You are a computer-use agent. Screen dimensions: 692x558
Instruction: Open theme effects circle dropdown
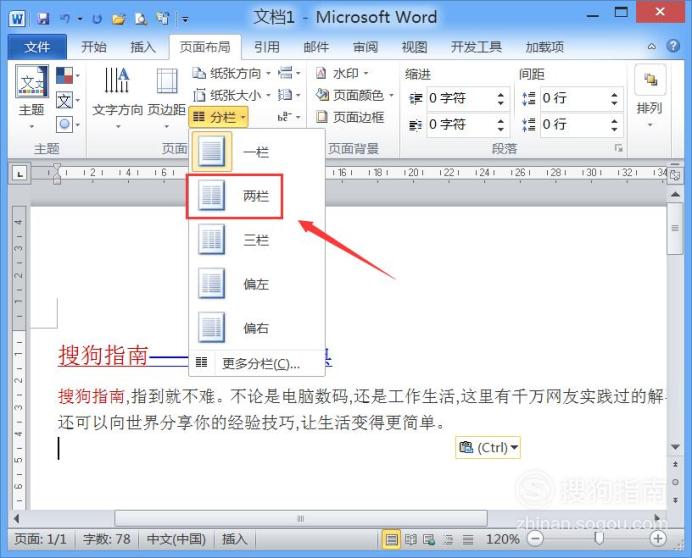(68, 124)
